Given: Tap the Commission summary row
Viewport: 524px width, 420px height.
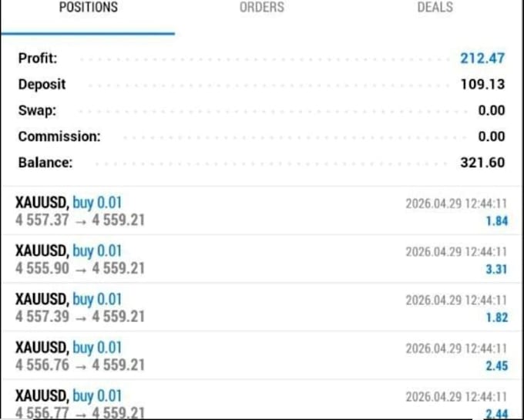Looking at the screenshot, I should (262, 136).
